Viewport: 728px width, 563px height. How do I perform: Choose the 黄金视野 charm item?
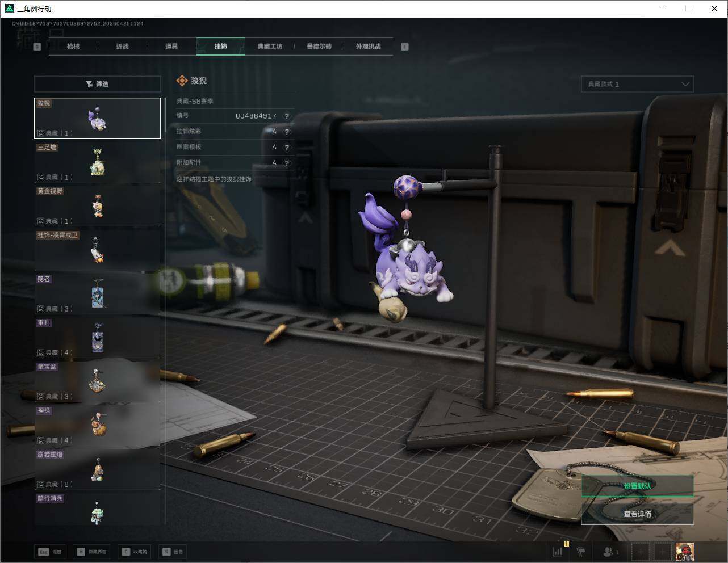[97, 205]
